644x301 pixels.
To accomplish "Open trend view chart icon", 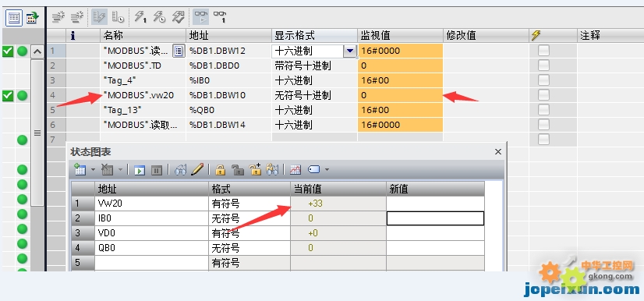I will [295, 169].
